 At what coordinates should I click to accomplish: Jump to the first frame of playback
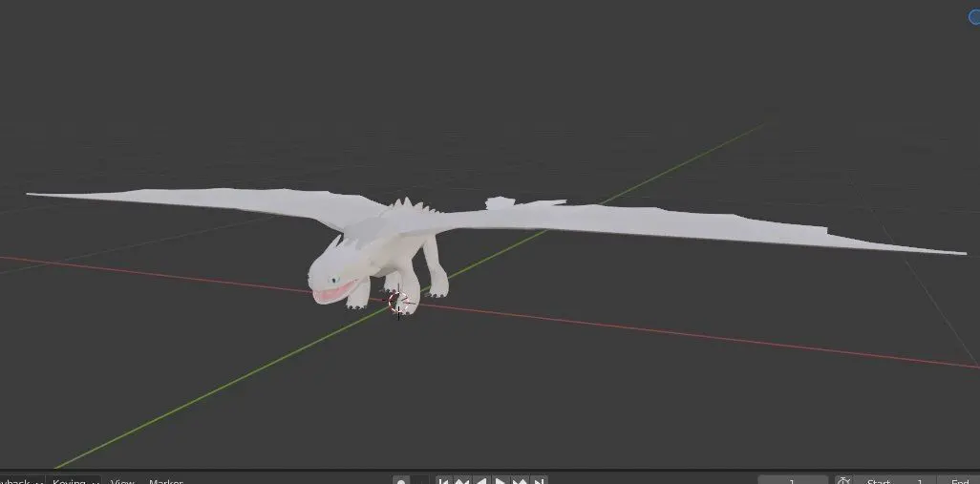click(x=443, y=481)
